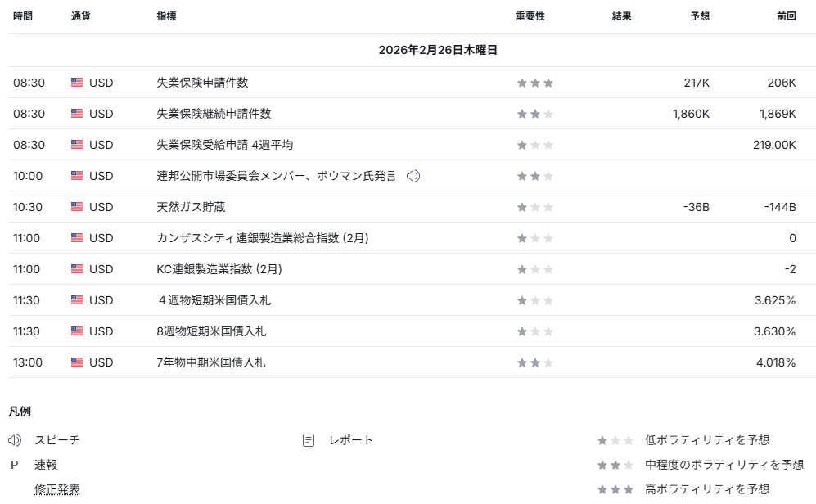Image resolution: width=816 pixels, height=504 pixels.
Task: Click the 低ボラティリティを予想 stars in the legend
Action: point(615,440)
